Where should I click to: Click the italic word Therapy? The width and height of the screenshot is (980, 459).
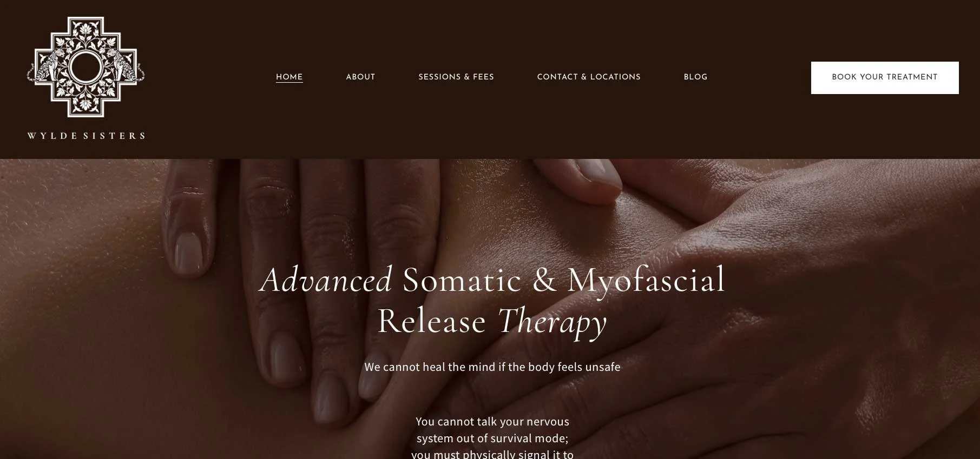(551, 322)
